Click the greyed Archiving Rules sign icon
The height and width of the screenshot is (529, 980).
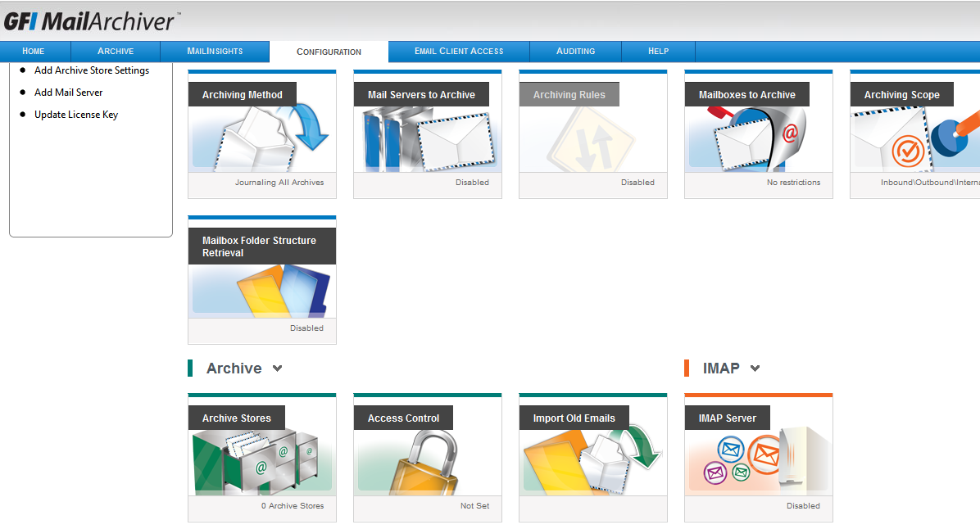[593, 138]
